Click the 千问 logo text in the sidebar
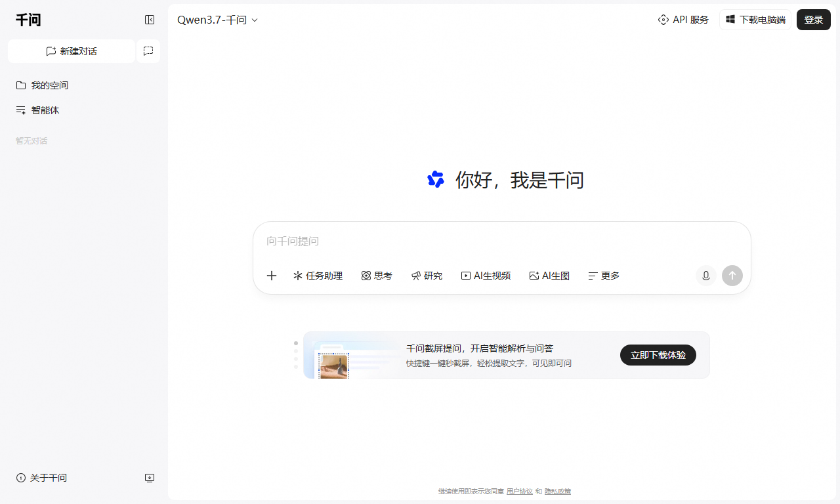This screenshot has height=504, width=840. coord(28,20)
